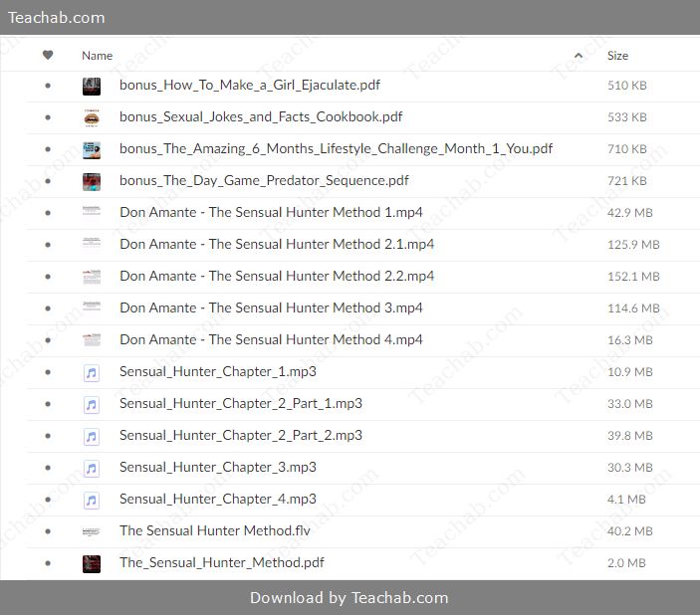Image resolution: width=700 pixels, height=615 pixels.
Task: Click the sort direction arrow in Name column
Action: coord(579,56)
